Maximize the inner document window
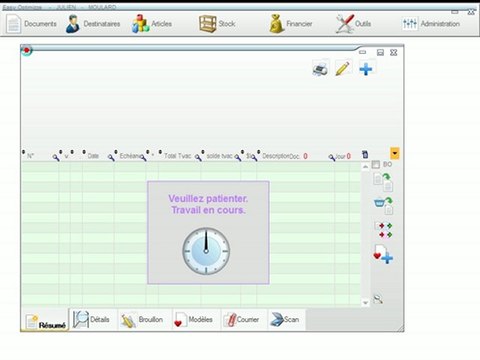 point(380,52)
